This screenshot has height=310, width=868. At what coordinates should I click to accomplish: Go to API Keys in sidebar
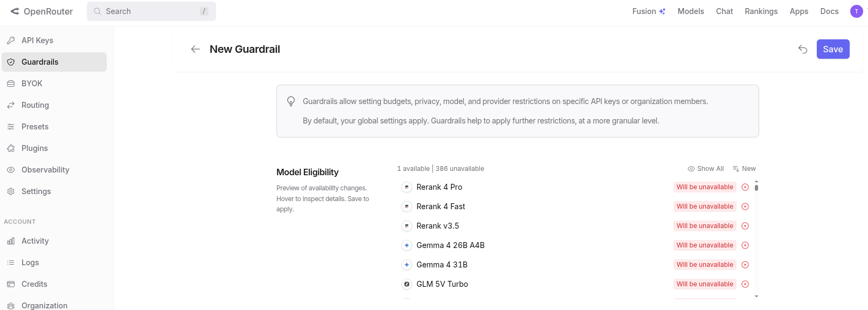pyautogui.click(x=37, y=40)
